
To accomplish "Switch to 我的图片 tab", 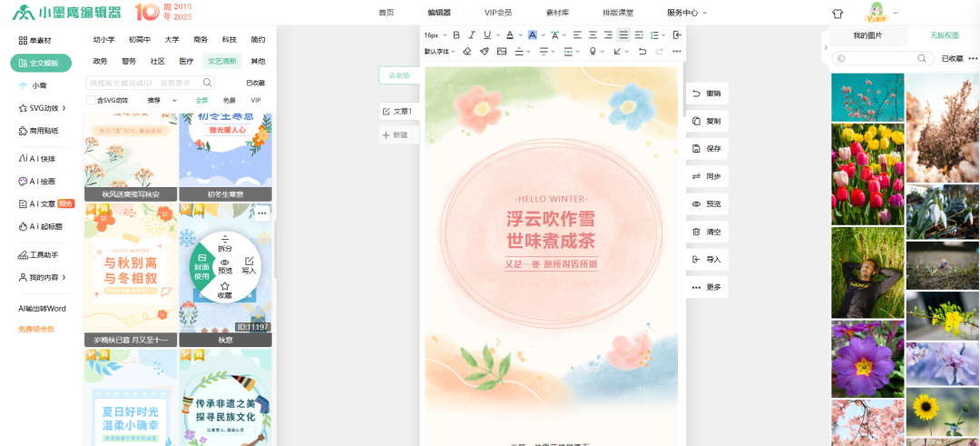I will 867,35.
